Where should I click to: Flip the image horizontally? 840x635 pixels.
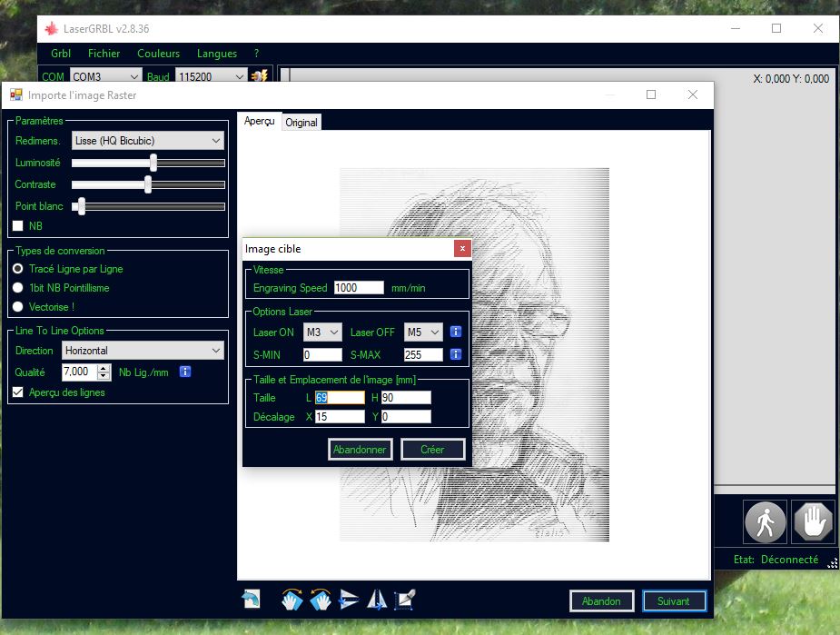[377, 599]
